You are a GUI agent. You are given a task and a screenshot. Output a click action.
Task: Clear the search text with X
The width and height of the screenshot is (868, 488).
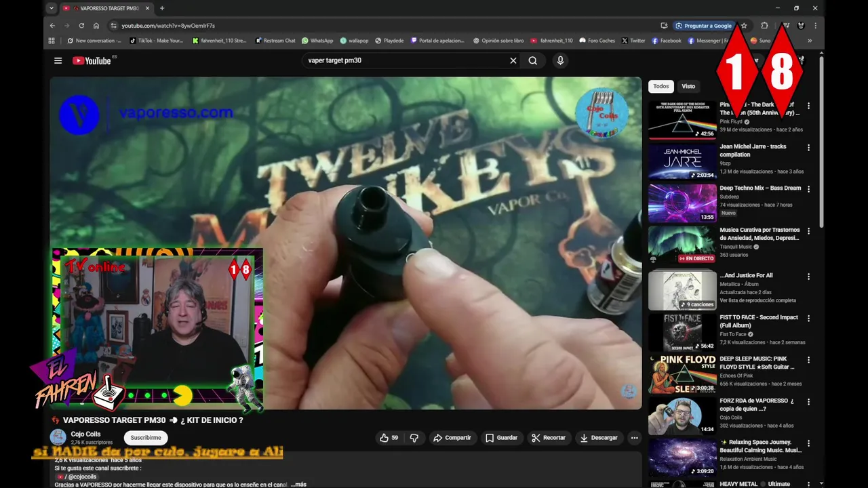513,60
